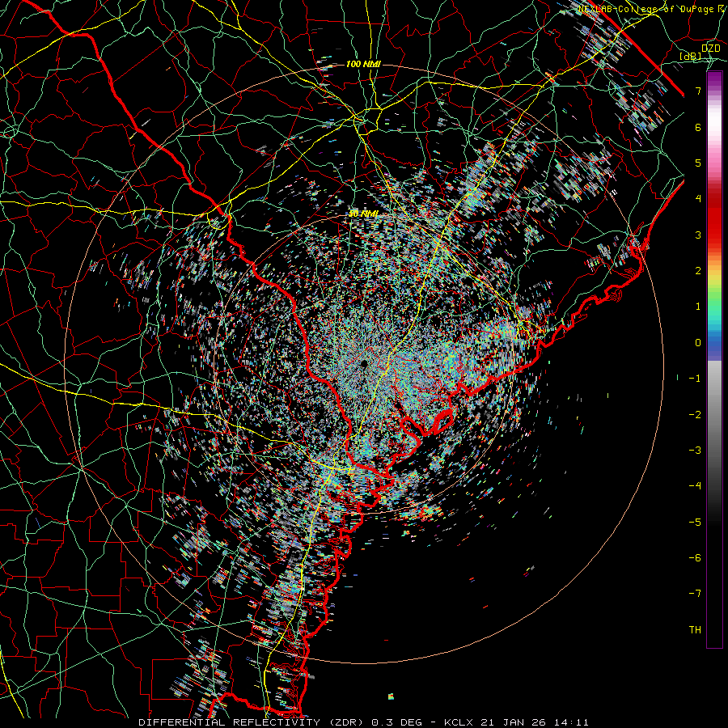
Task: Click the legend value -3
Action: click(x=695, y=451)
